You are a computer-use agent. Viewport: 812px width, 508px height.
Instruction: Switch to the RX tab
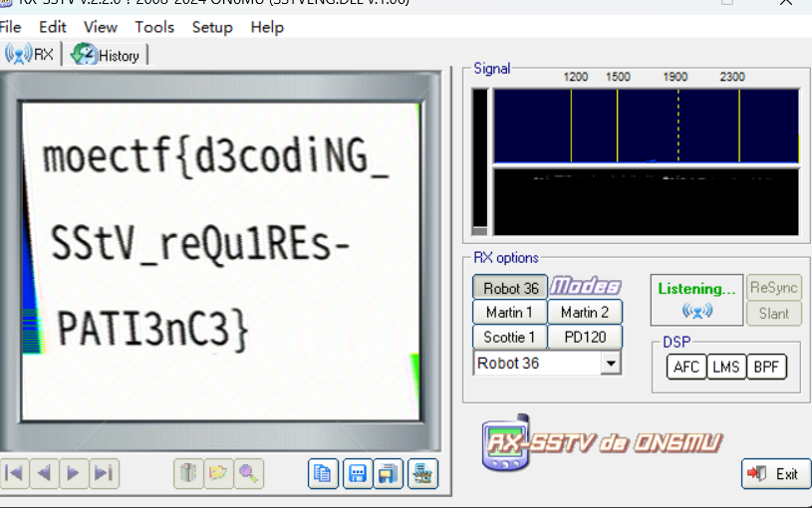click(29, 55)
